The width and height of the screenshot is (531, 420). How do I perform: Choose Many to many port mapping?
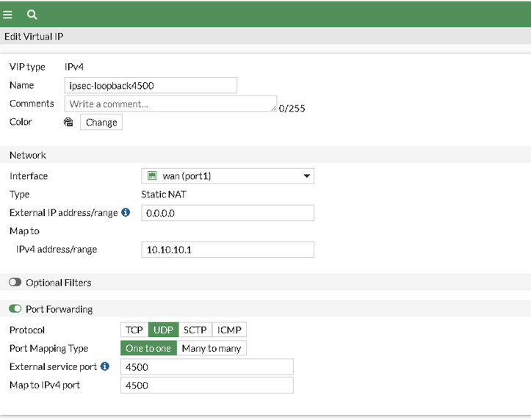pos(212,348)
